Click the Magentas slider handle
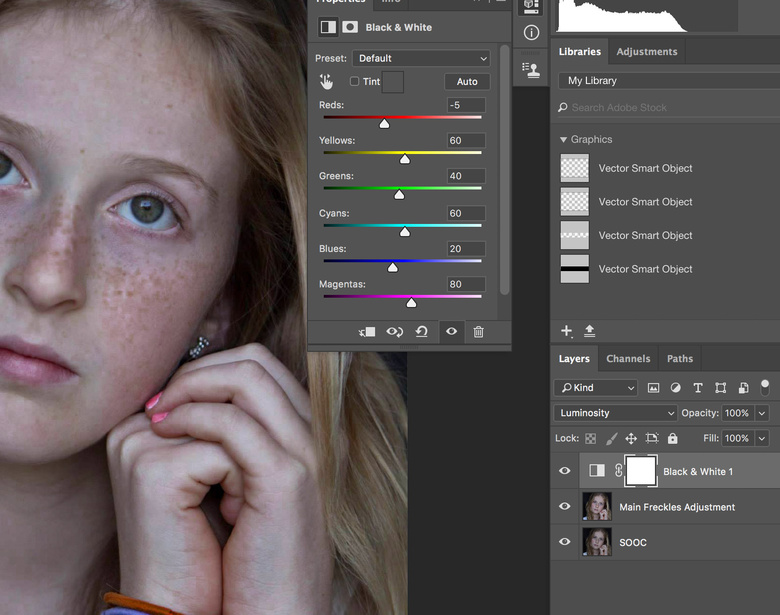 pos(411,303)
